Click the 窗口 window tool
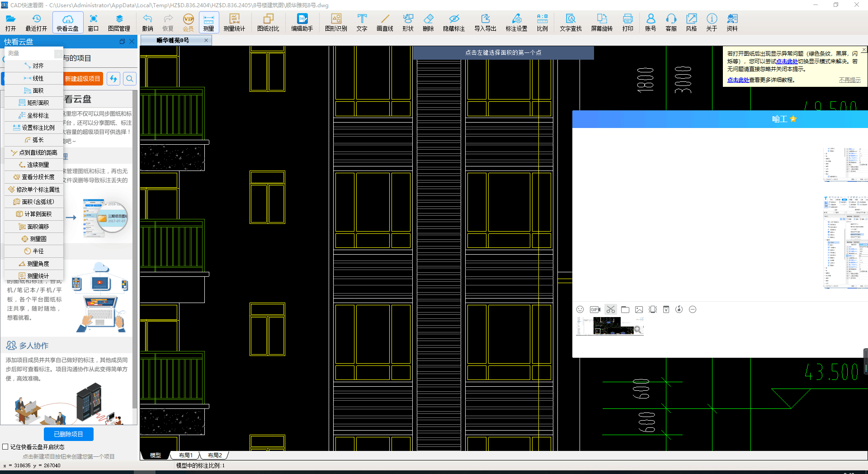 [x=93, y=22]
